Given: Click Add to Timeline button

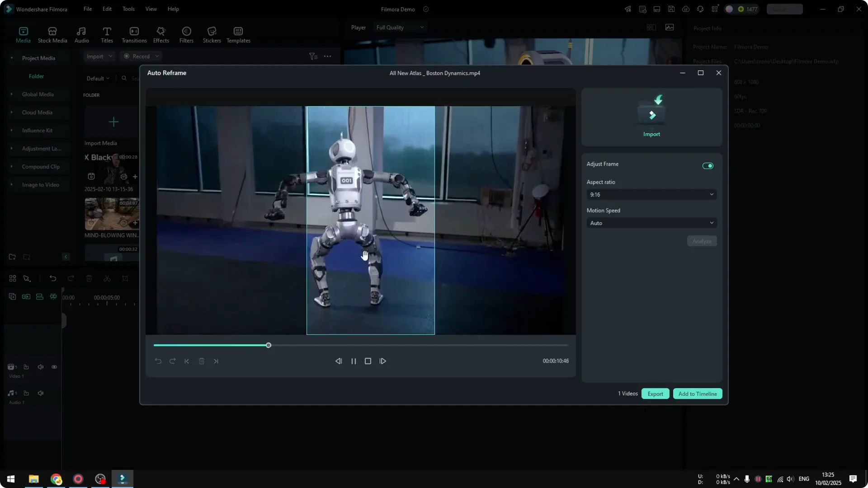Looking at the screenshot, I should coord(698,394).
